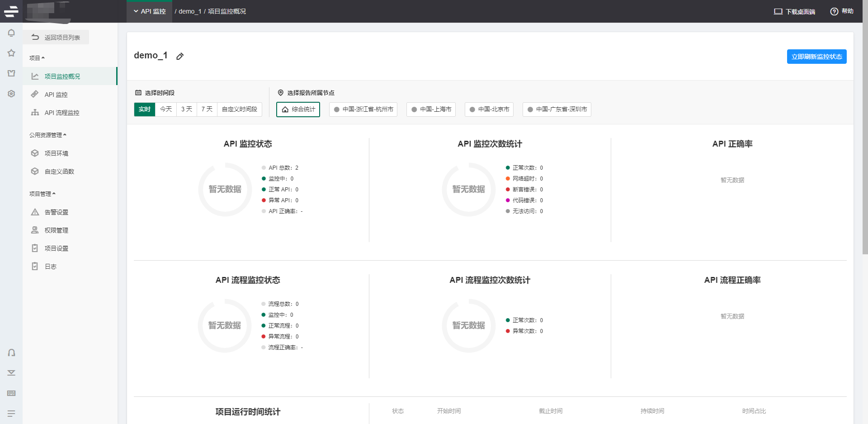
Task: Click the headset support icon in left rail
Action: click(11, 353)
